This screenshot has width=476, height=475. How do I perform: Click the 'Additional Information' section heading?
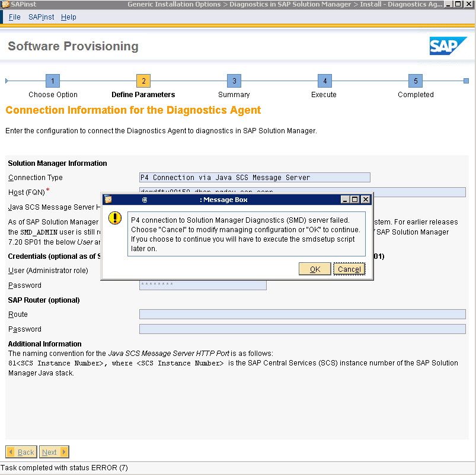pyautogui.click(x=44, y=344)
